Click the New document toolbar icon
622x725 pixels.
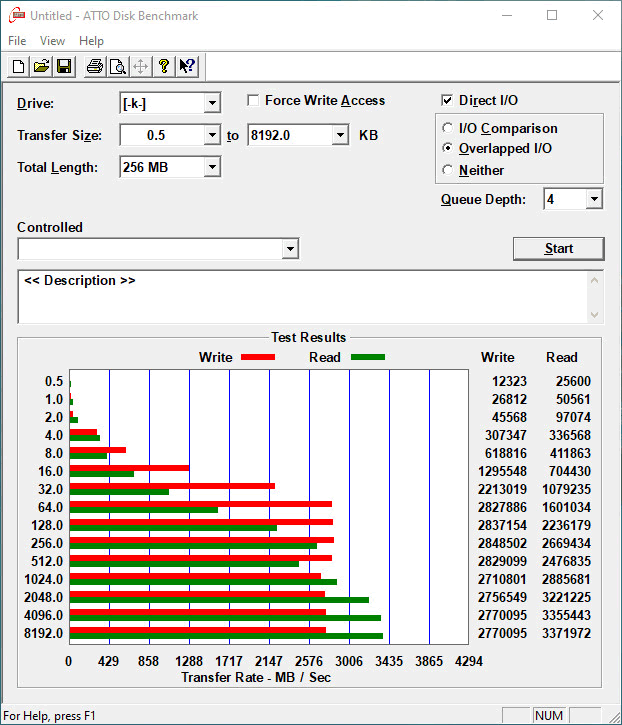tap(18, 67)
